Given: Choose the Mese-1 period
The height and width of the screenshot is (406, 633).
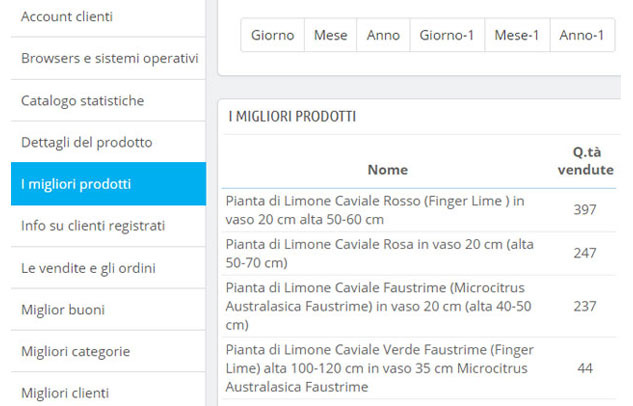Looking at the screenshot, I should [517, 35].
